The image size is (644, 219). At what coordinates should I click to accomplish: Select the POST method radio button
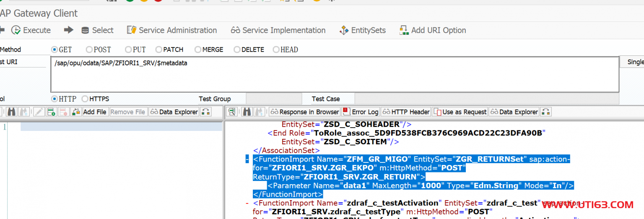[x=89, y=50]
